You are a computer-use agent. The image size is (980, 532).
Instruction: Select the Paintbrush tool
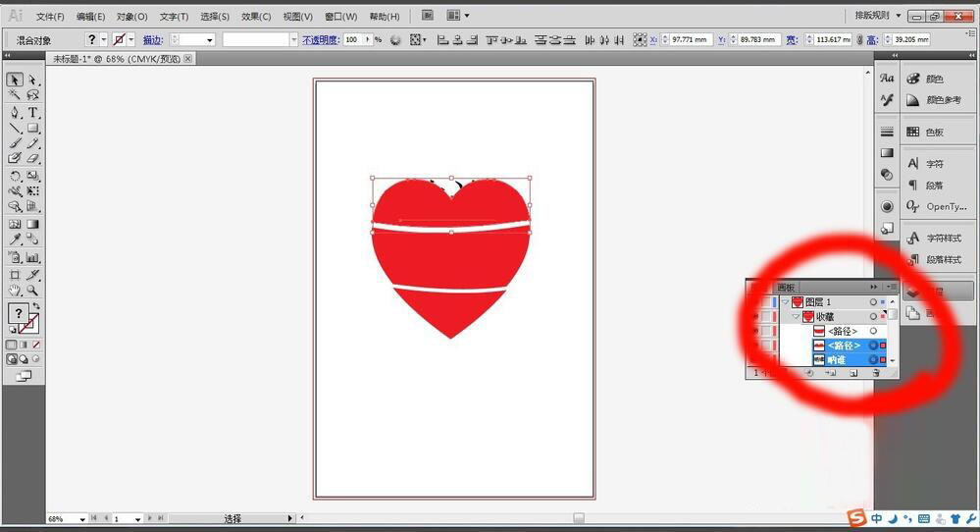15,143
